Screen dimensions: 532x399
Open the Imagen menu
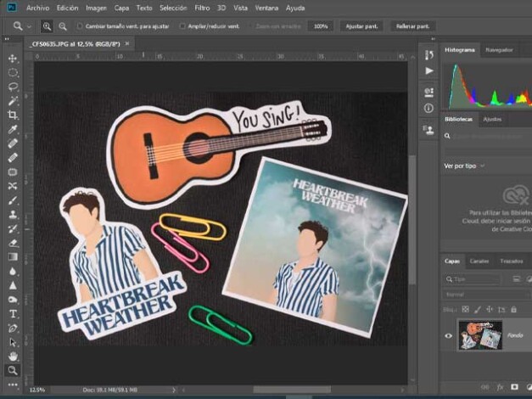click(97, 8)
